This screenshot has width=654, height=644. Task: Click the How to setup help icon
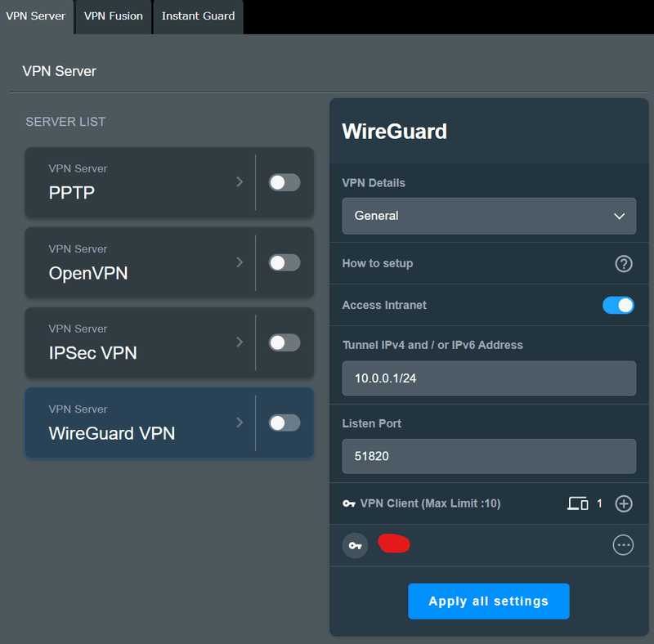click(x=624, y=263)
